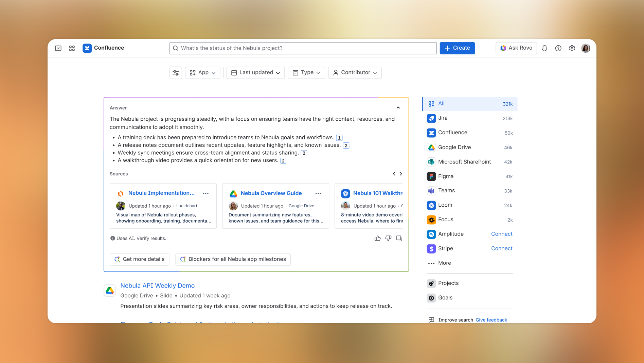
Task: Open citation 2 for the release notes bullet
Action: pyautogui.click(x=346, y=145)
